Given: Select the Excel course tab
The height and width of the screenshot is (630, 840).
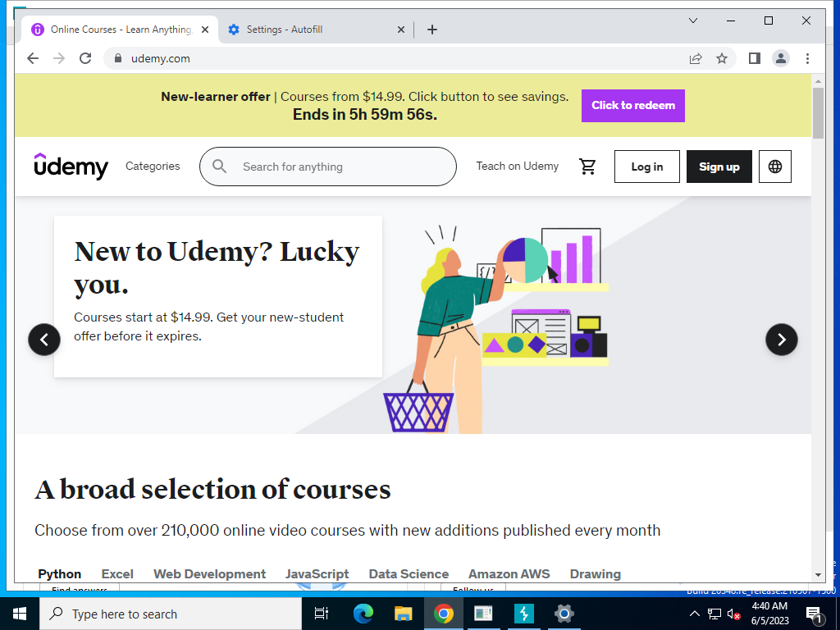Looking at the screenshot, I should pos(117,573).
